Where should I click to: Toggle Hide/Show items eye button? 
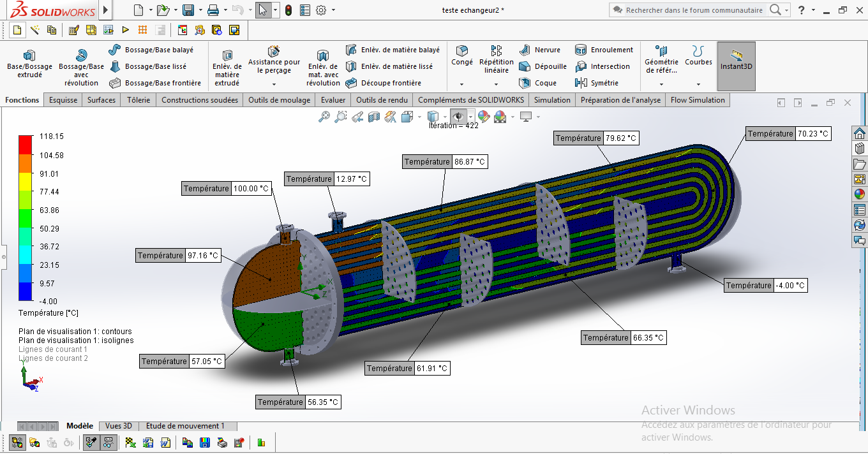(458, 116)
